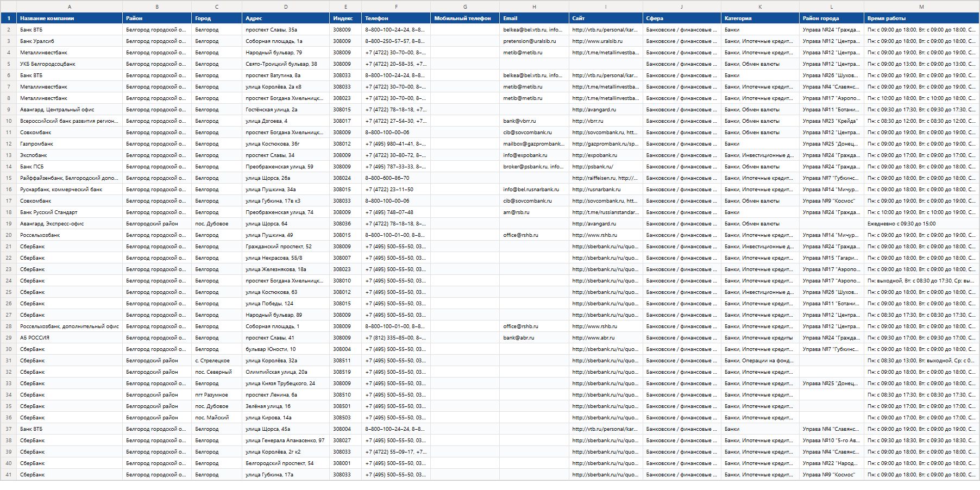
Task: Select the email "info@expobank.ru"
Action: pyautogui.click(x=534, y=155)
